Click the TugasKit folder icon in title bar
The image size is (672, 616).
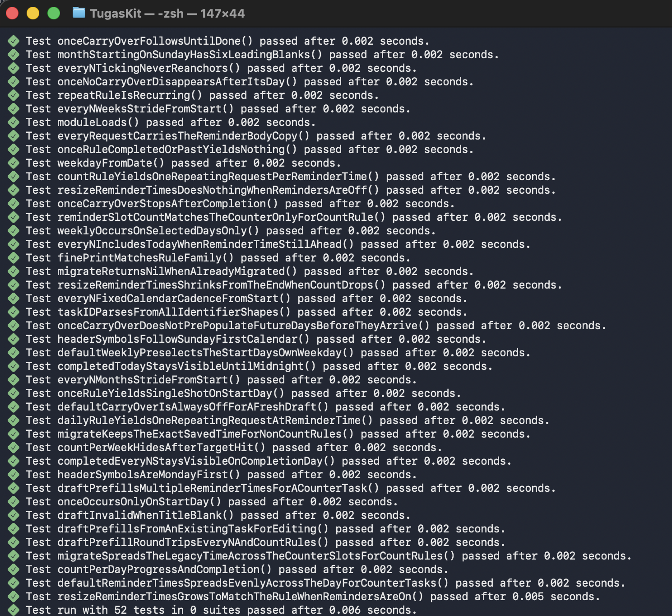point(79,13)
